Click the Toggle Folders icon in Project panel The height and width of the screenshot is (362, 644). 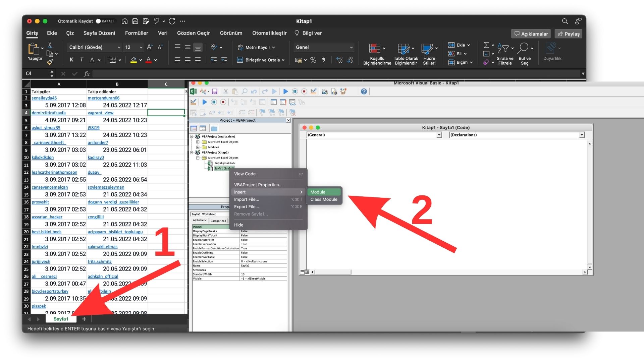tap(214, 128)
